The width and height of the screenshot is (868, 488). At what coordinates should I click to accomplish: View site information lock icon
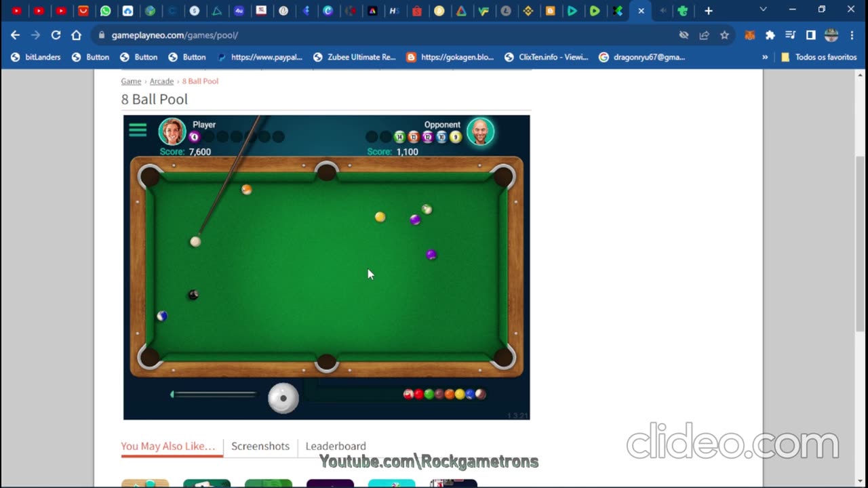point(101,35)
